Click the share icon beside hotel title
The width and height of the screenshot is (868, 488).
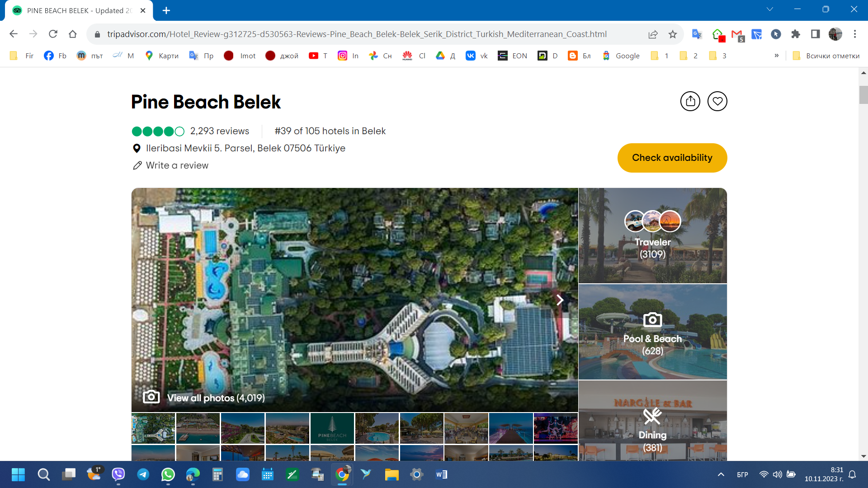tap(690, 101)
